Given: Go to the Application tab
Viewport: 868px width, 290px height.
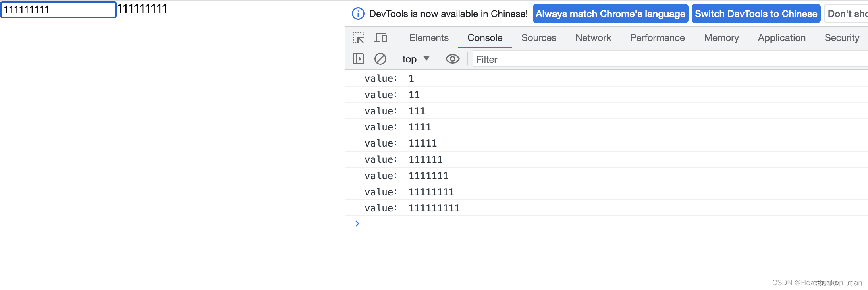Looking at the screenshot, I should click(x=781, y=38).
